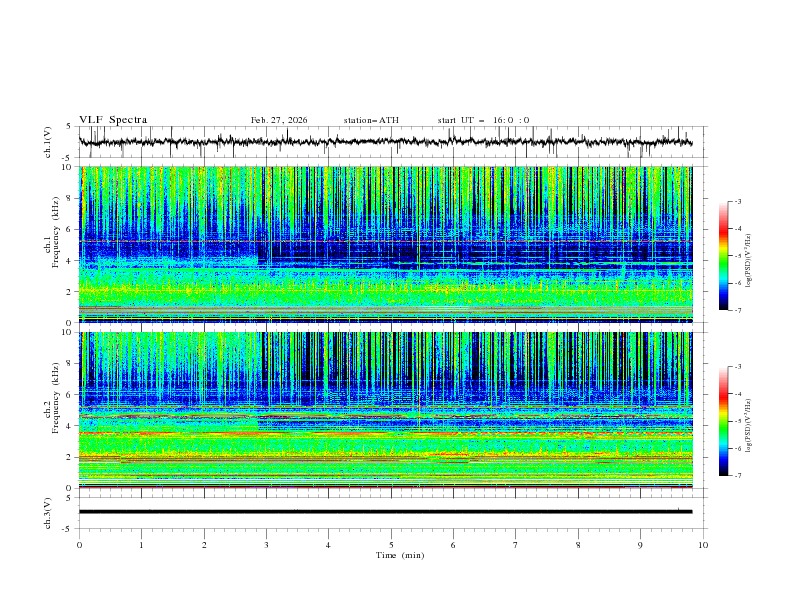
Task: Click the "VLF Spectra" plot title
Action: click(113, 120)
